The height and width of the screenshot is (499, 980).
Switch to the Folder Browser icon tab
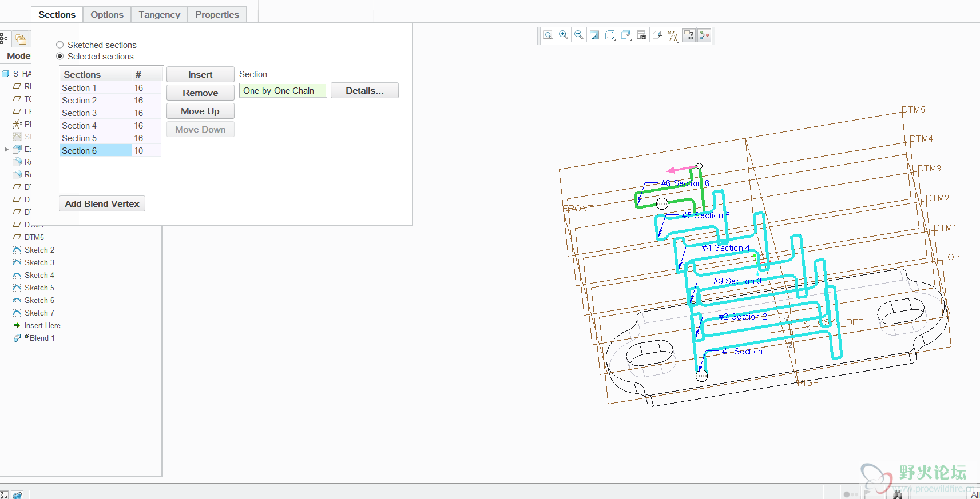point(21,39)
